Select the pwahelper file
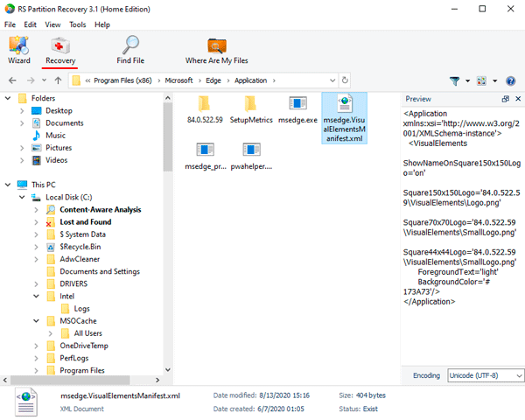525x420 pixels. 251,156
